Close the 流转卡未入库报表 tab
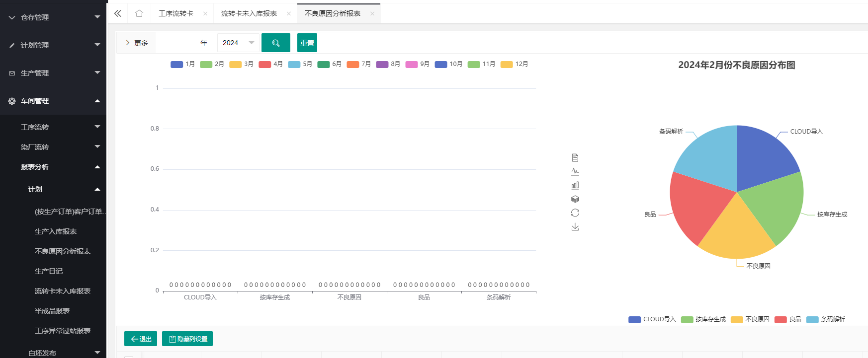 (x=289, y=13)
